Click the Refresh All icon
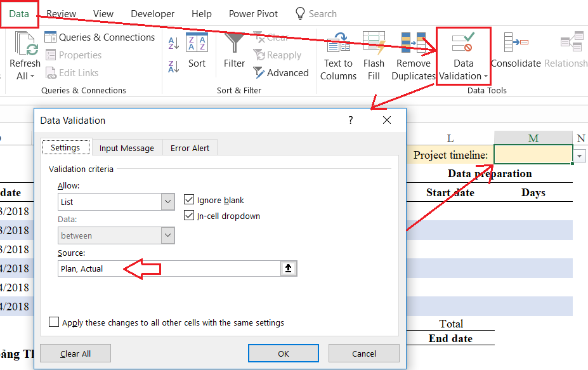The height and width of the screenshot is (370, 588). coord(26,44)
